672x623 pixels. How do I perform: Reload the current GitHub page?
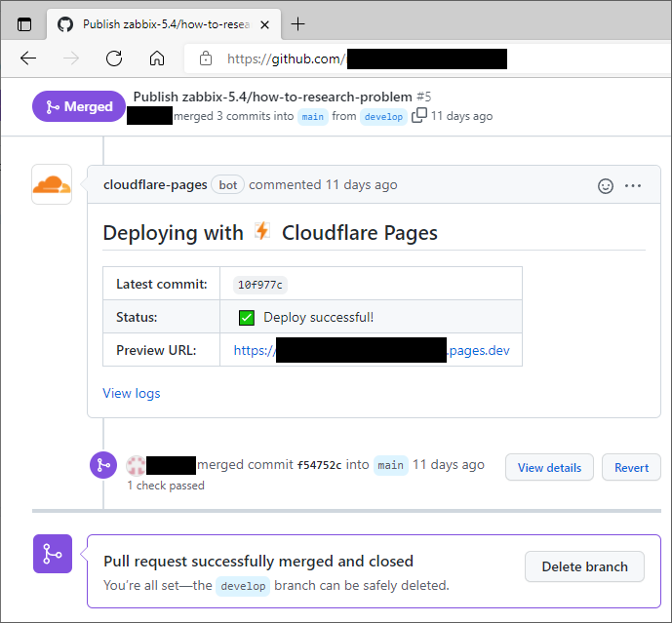click(114, 58)
